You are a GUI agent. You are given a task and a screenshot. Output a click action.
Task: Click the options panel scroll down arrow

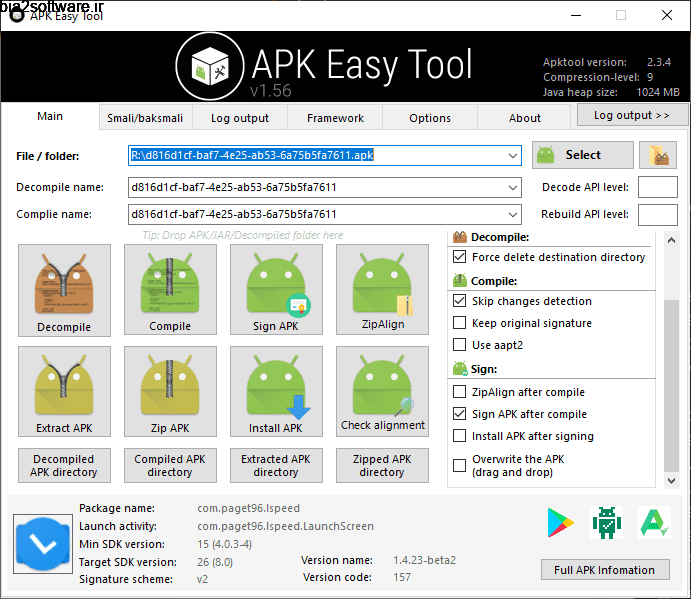tap(671, 480)
